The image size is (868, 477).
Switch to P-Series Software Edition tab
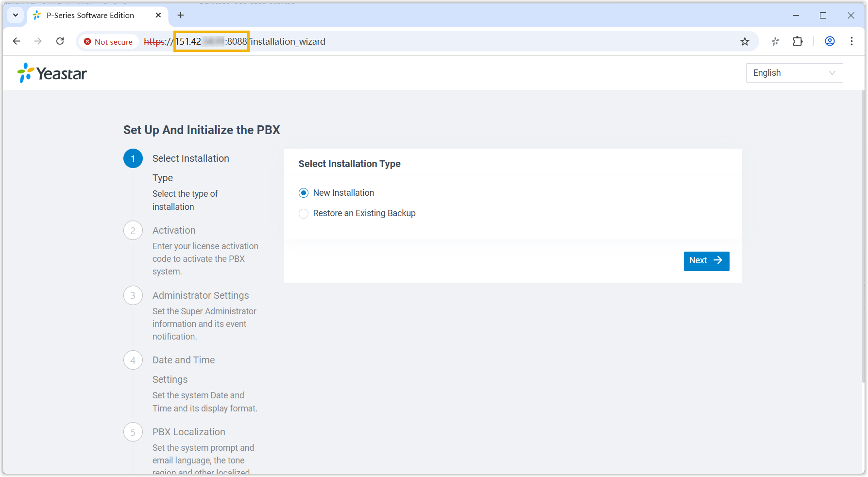90,15
